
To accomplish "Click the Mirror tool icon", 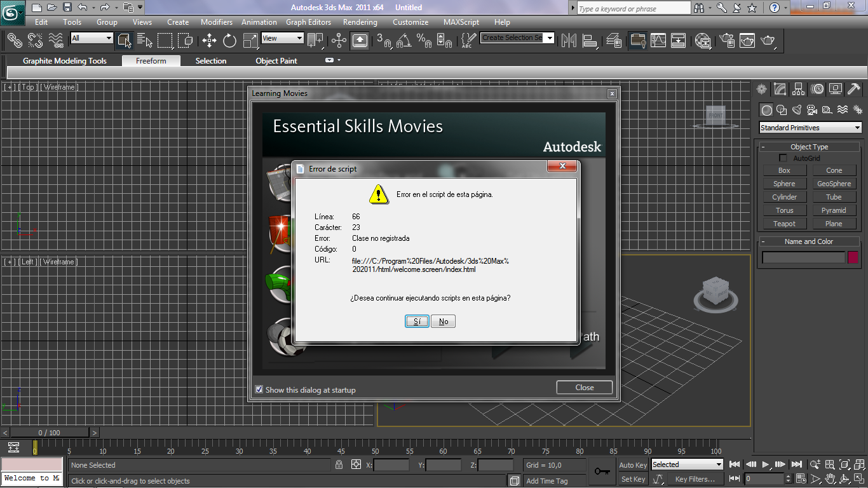I will coord(569,41).
